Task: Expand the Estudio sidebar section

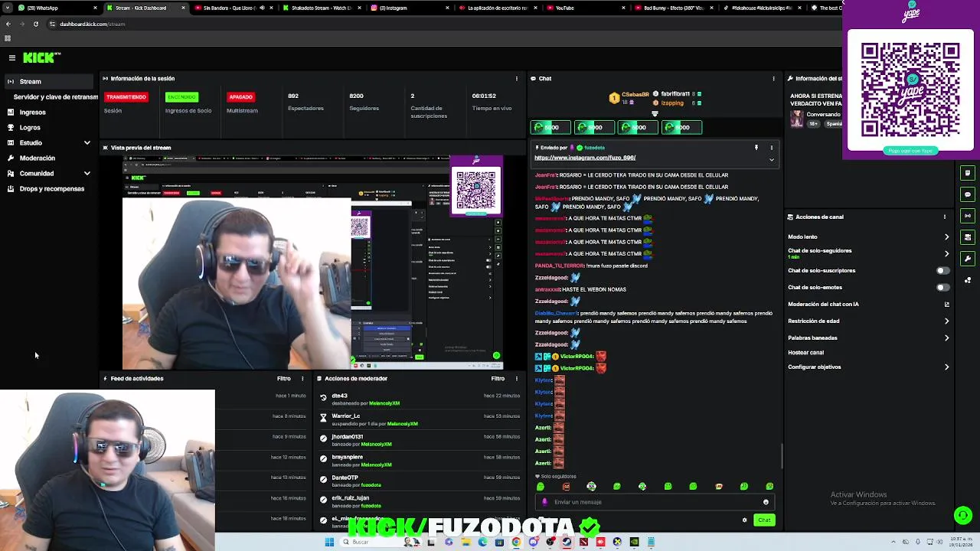Action: 49,142
